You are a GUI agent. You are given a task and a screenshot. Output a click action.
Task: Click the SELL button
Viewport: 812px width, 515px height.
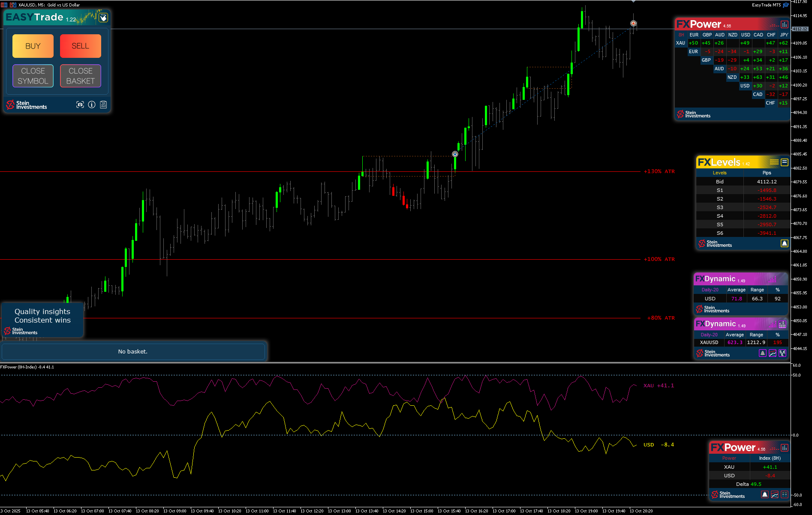[81, 46]
